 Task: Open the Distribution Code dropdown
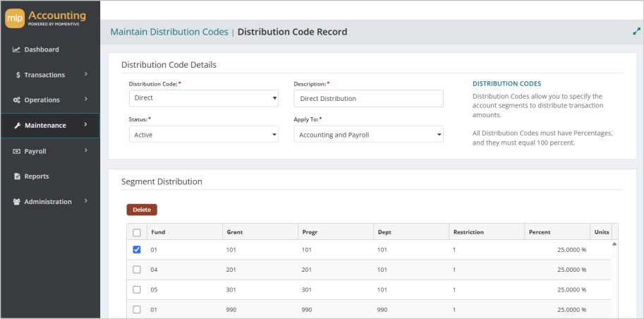[x=204, y=99]
